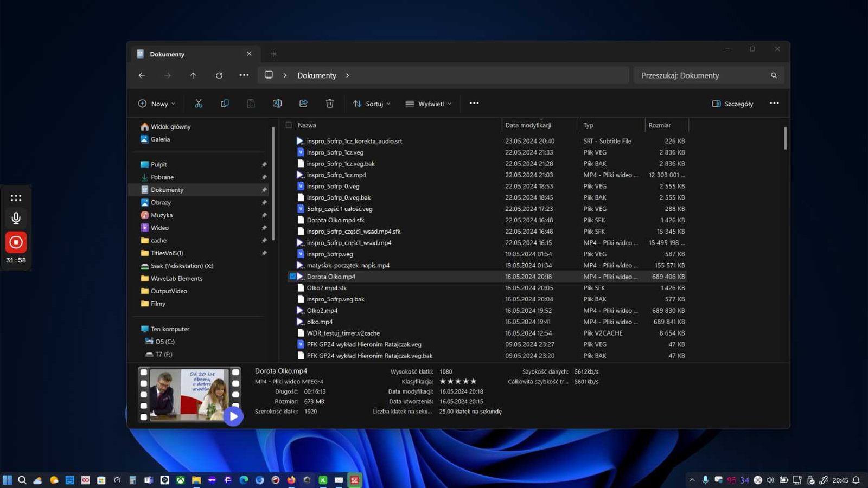Screen dimensions: 868x488
Task: Open taskbar search magnifier
Action: click(x=22, y=480)
